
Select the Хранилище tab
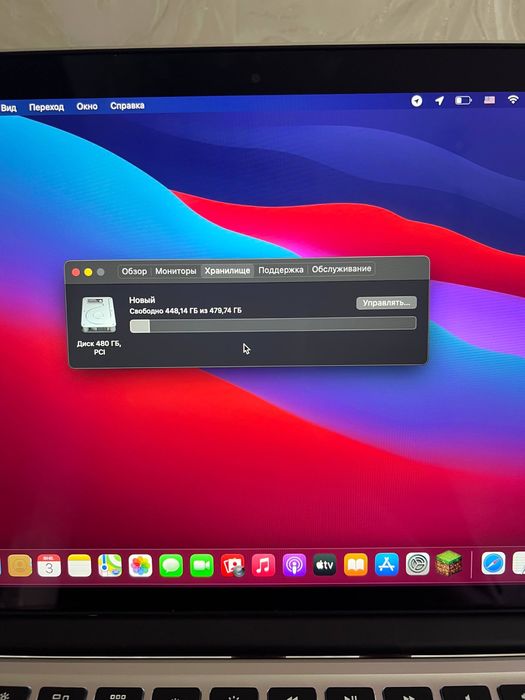(227, 271)
